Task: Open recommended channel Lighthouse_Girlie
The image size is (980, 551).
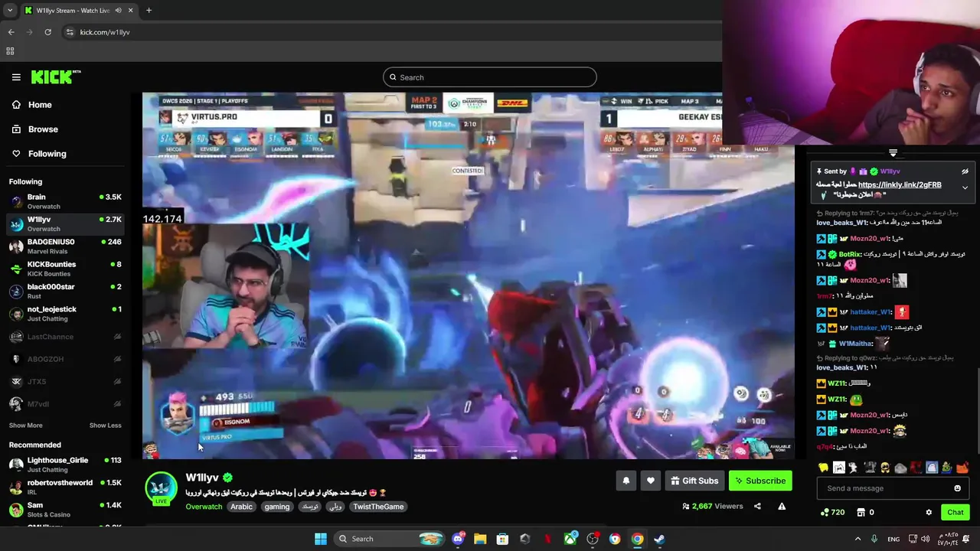Action: click(65, 465)
